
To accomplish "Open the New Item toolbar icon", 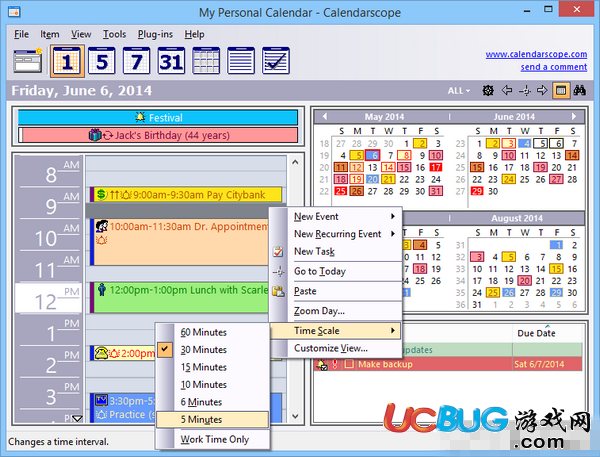I will (x=28, y=60).
